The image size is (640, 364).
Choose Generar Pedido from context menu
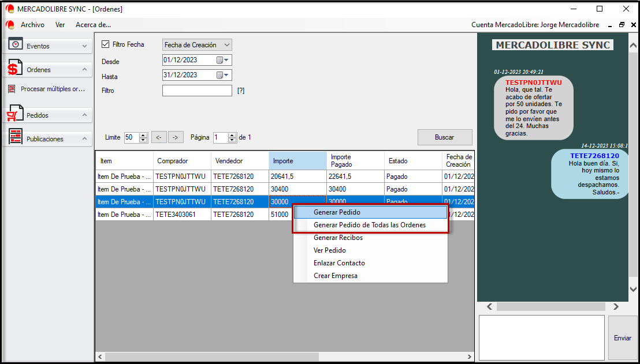(371, 212)
